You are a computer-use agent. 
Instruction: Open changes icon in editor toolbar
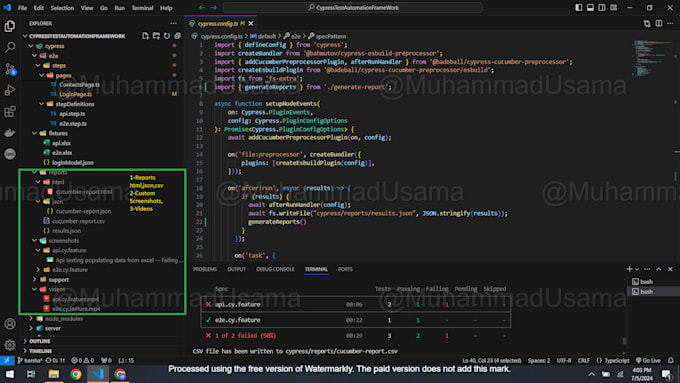point(647,23)
